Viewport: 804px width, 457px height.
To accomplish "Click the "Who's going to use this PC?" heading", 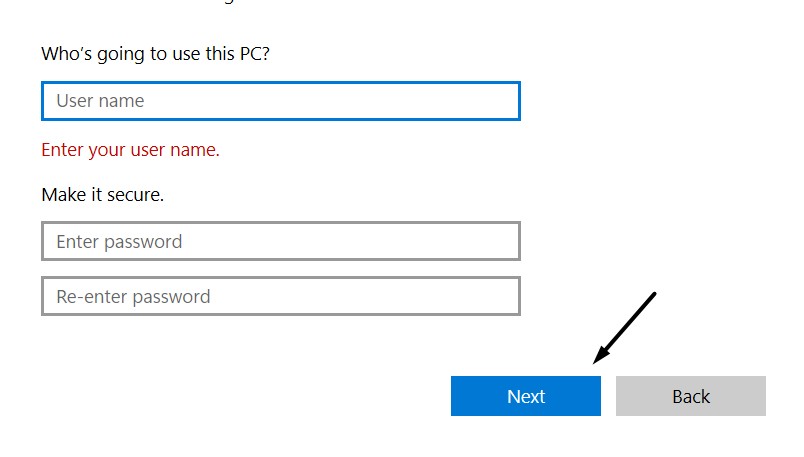I will click(x=155, y=53).
